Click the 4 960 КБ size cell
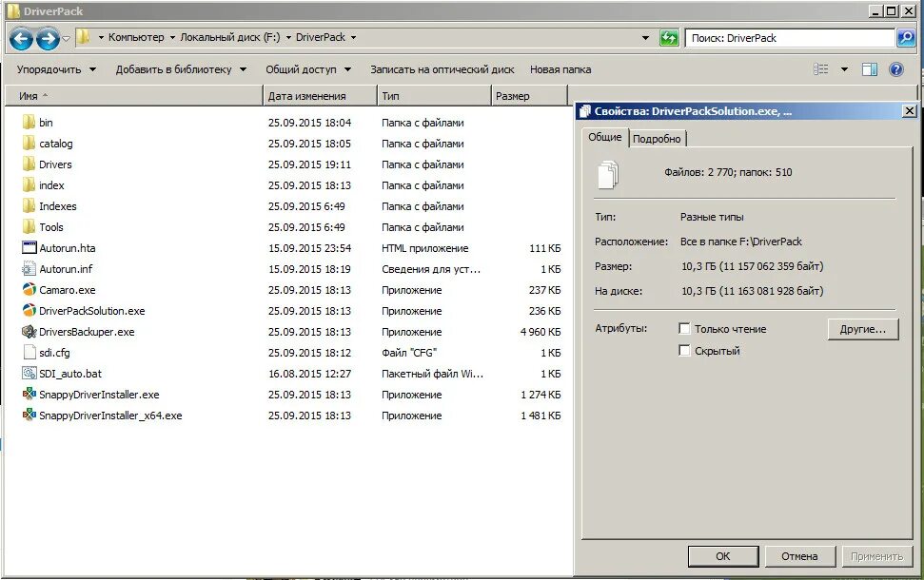Screen dimensions: 924x580 pos(541,332)
